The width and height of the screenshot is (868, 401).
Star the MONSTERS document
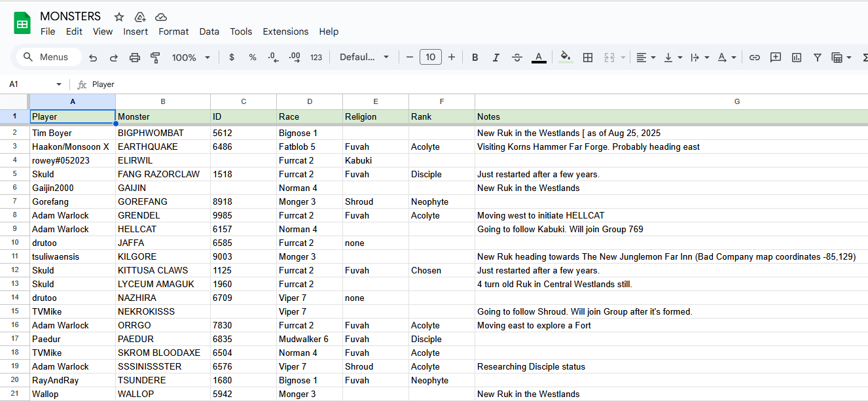pyautogui.click(x=118, y=17)
